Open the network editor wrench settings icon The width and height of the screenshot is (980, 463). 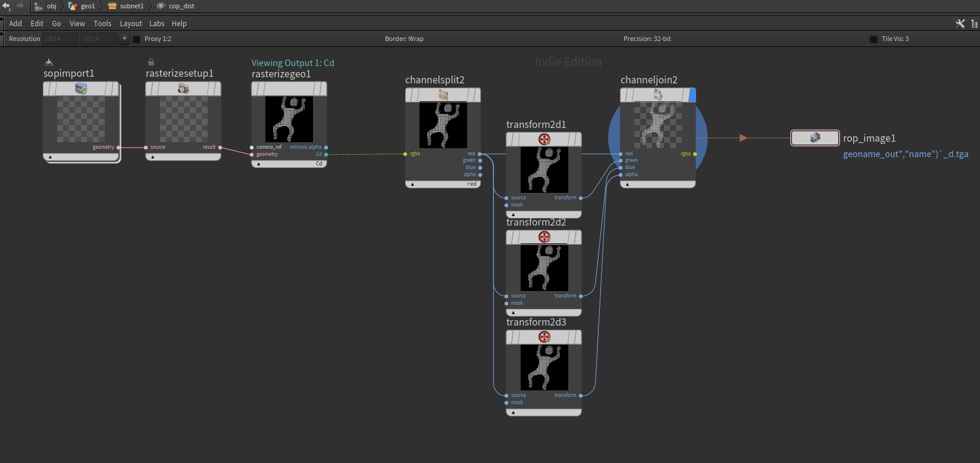(960, 24)
